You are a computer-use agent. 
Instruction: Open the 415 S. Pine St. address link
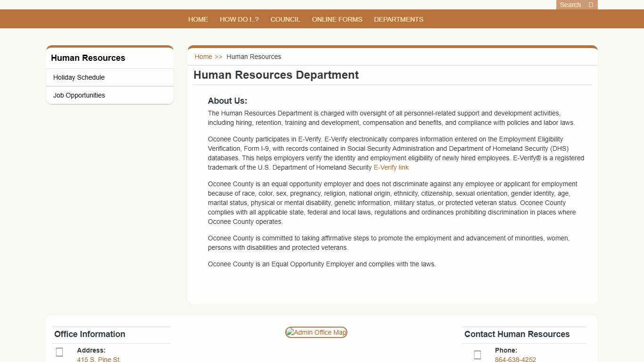[99, 359]
